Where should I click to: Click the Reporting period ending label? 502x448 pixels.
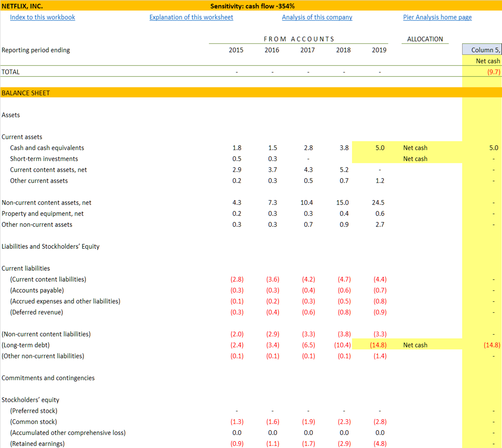36,50
